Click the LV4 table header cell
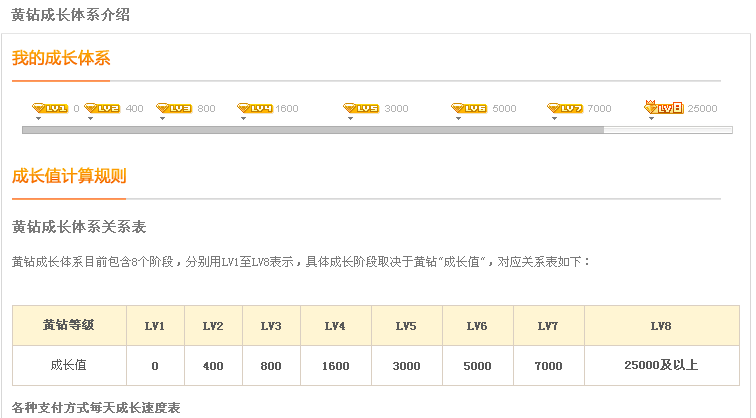The height and width of the screenshot is (418, 756). 336,325
